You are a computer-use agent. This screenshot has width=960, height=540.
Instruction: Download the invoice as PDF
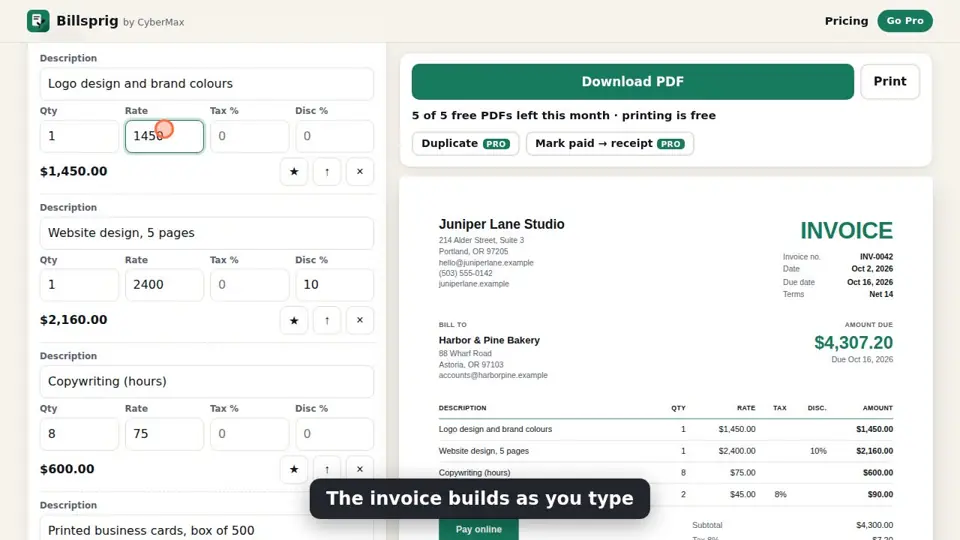632,81
